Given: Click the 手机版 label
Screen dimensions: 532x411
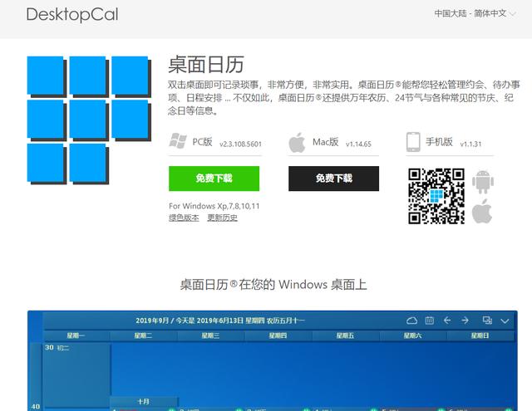Looking at the screenshot, I should [439, 142].
